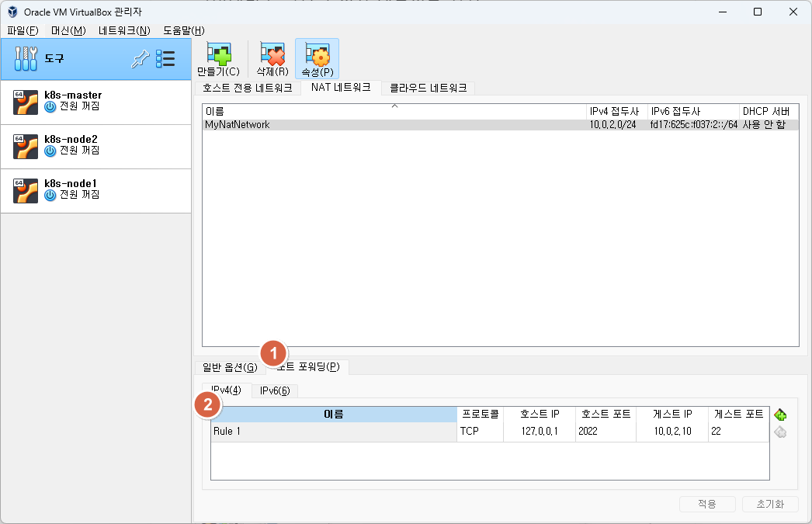Sort networks by 이름 column header

coord(394,111)
